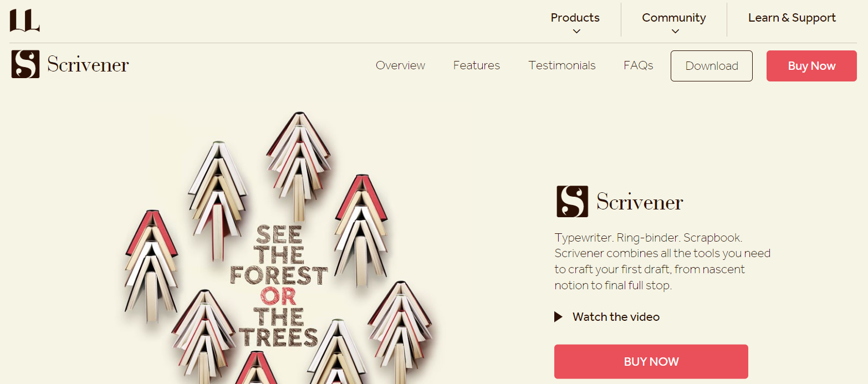This screenshot has width=868, height=384.
Task: Jump to the Features section
Action: (477, 65)
